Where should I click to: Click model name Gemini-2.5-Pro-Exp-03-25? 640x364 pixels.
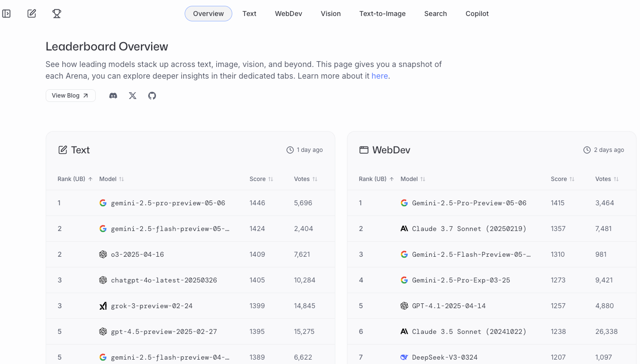(461, 280)
